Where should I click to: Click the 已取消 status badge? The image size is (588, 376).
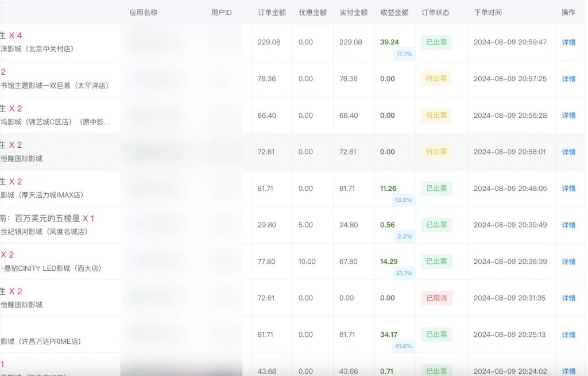point(436,298)
